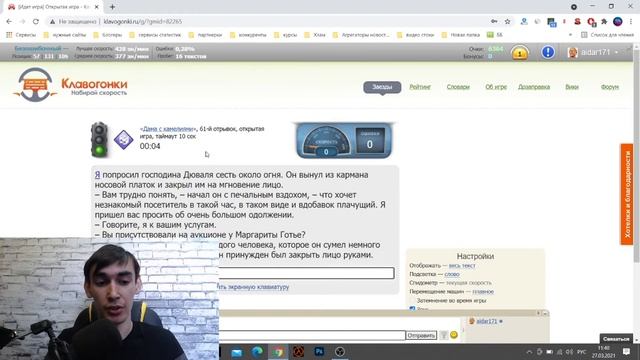
Task: Open the Форум menu item
Action: tap(610, 87)
